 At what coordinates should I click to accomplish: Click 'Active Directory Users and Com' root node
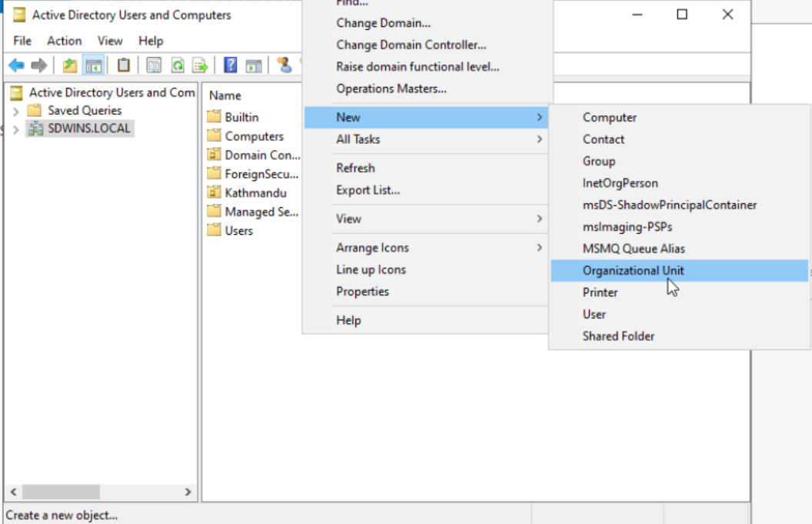click(x=111, y=92)
